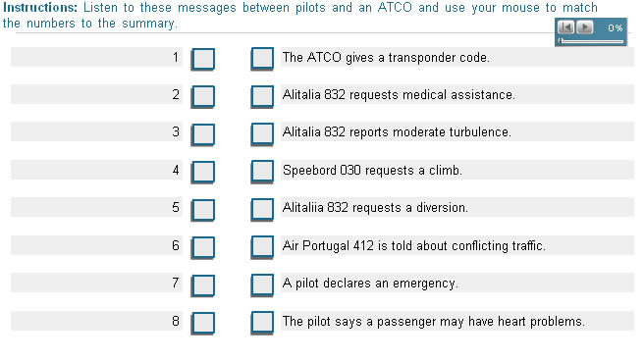Click box for 'Air Portugal 412' conflicting traffic
The image size is (644, 362).
click(x=262, y=247)
